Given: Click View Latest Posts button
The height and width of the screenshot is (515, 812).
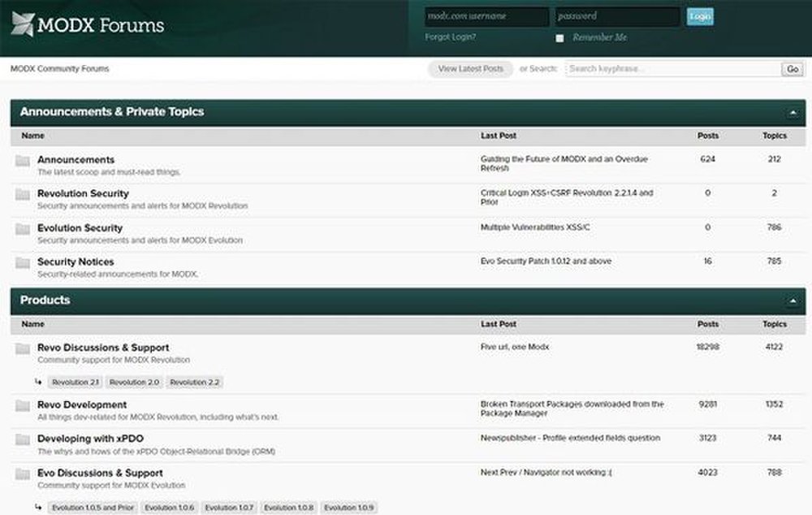Looking at the screenshot, I should [470, 69].
